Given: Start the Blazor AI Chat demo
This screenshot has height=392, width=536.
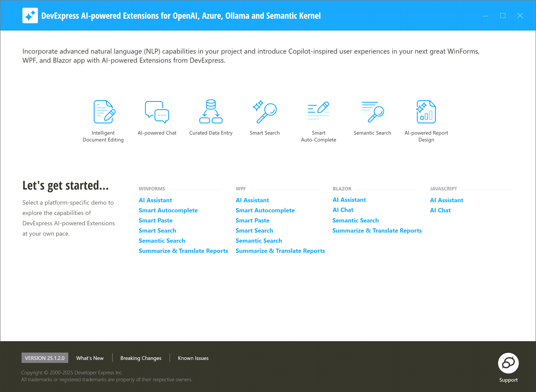Looking at the screenshot, I should [343, 210].
